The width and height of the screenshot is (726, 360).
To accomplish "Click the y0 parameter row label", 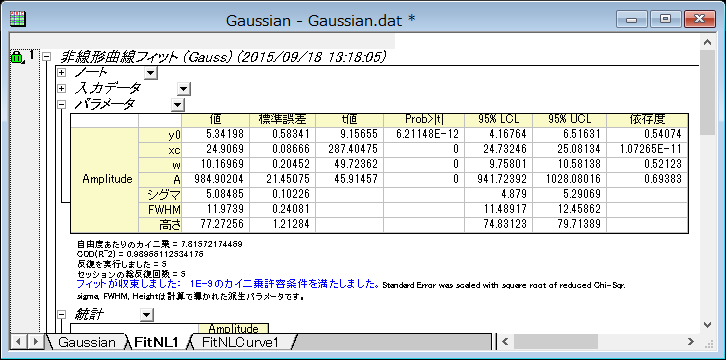I will [x=160, y=134].
